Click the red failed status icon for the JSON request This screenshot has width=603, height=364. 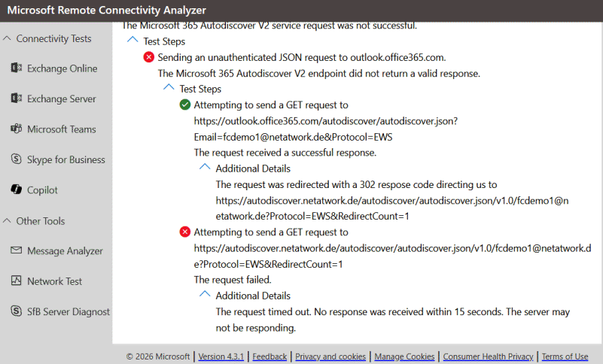tap(148, 57)
